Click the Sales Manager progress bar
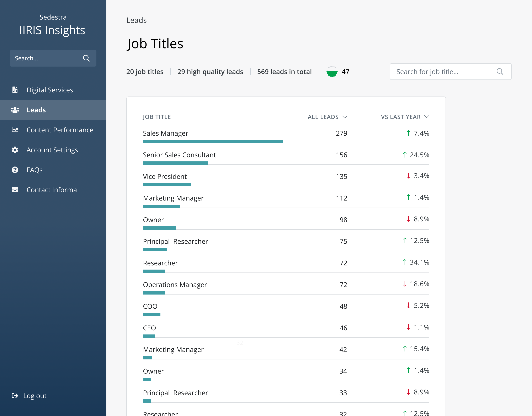The height and width of the screenshot is (416, 532). coord(213,141)
